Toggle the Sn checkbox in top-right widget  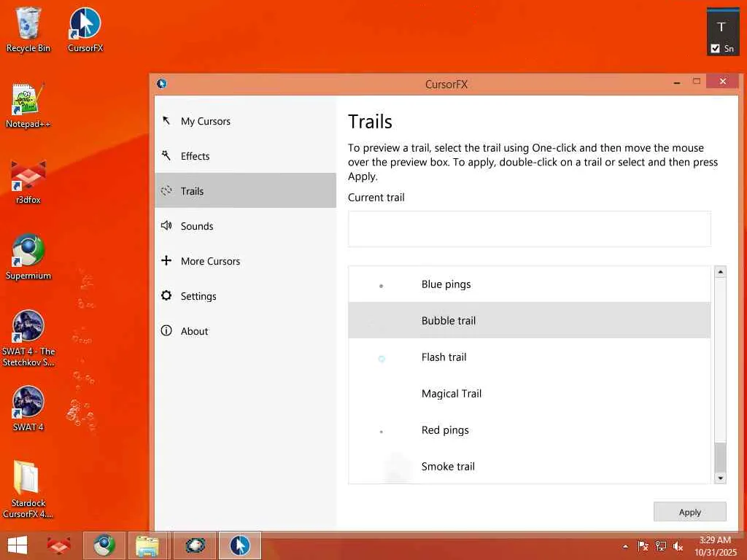(x=715, y=48)
